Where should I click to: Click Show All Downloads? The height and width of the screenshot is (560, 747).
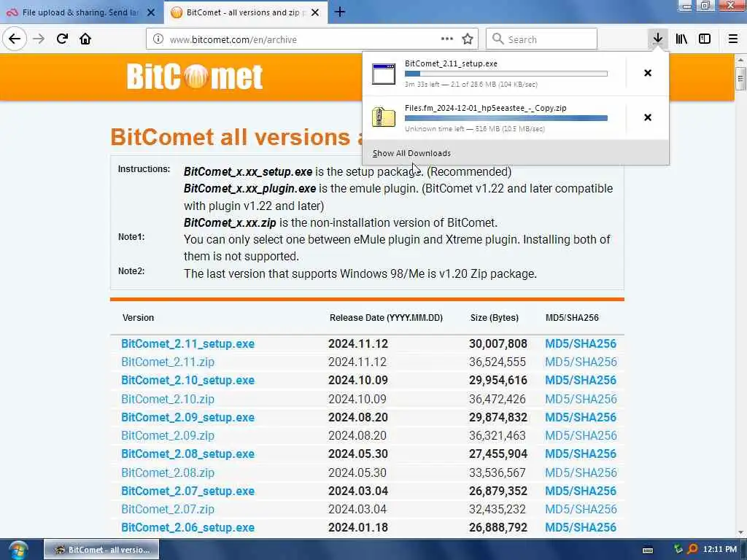(x=411, y=153)
